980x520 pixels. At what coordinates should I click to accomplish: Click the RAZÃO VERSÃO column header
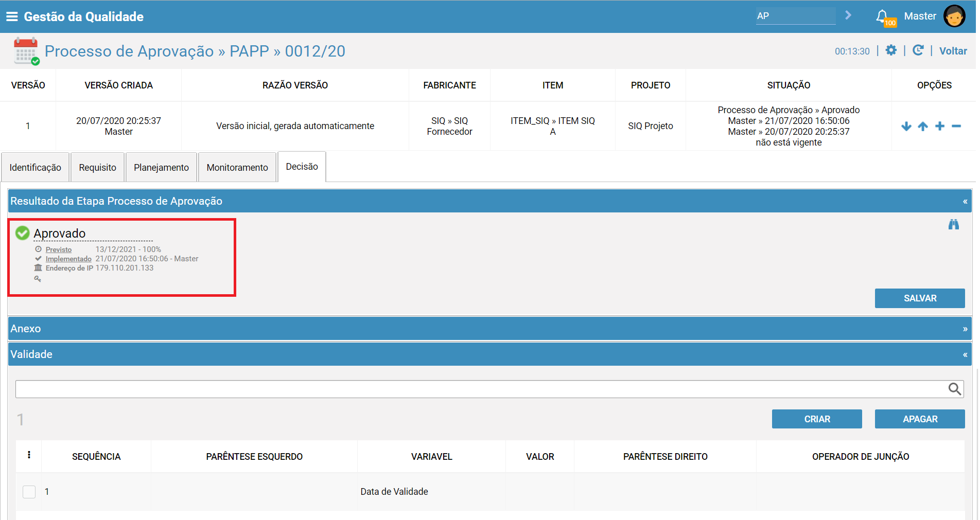coord(295,85)
